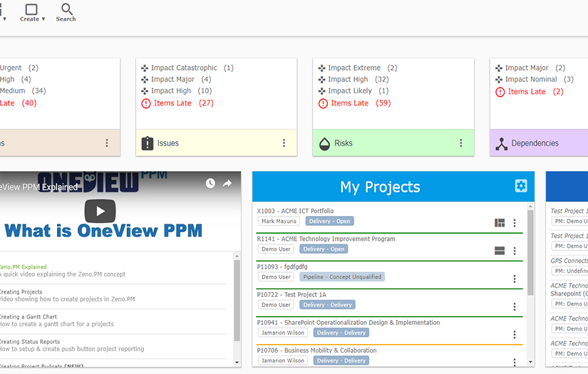Click Delivery - Open badge for X1003

coord(329,221)
